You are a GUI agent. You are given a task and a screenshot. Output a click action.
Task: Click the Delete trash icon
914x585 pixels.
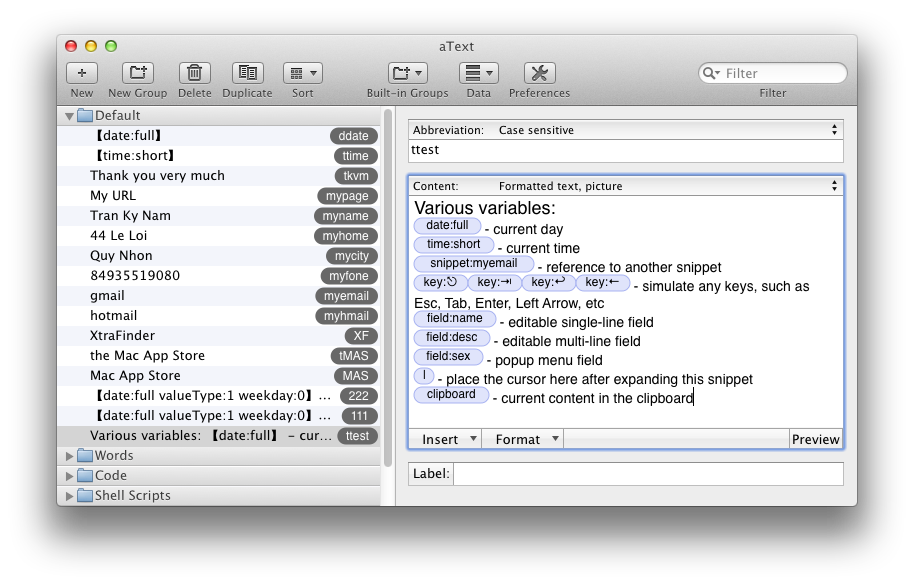[194, 73]
